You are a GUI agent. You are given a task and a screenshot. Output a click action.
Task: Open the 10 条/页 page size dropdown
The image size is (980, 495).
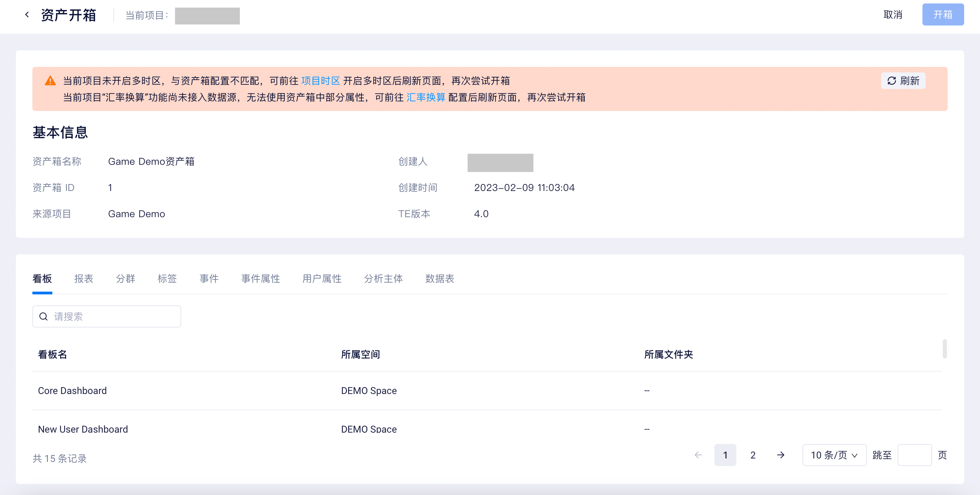coord(834,455)
